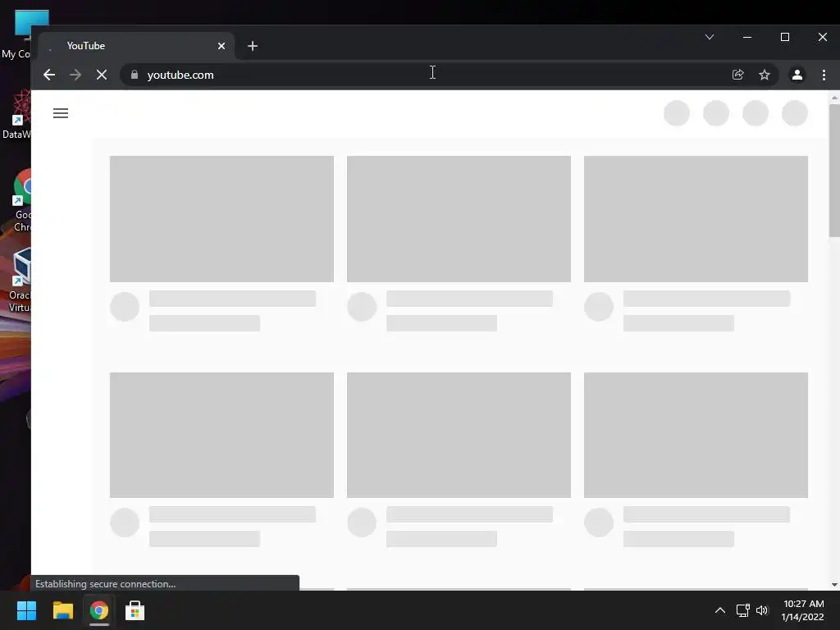This screenshot has width=840, height=630.
Task: Bookmark this tab with the star icon
Action: [765, 75]
